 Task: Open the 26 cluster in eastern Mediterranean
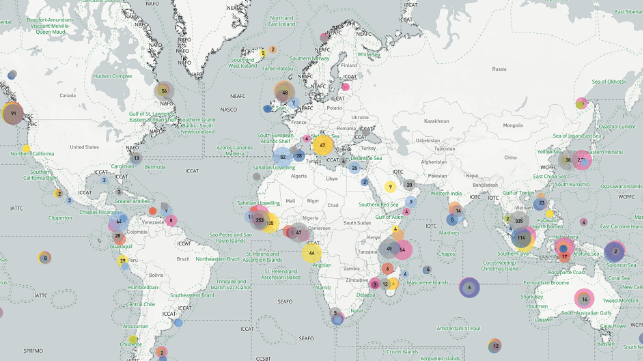click(x=354, y=167)
